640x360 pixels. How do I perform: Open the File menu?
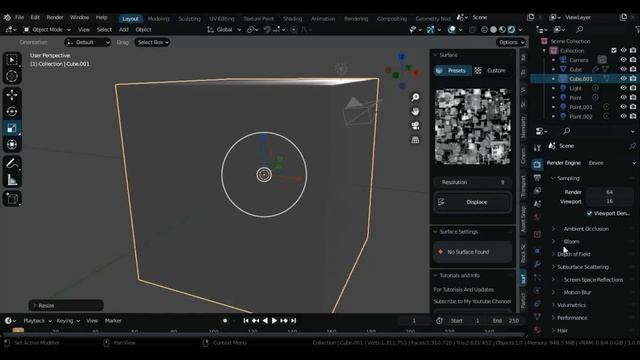click(19, 18)
